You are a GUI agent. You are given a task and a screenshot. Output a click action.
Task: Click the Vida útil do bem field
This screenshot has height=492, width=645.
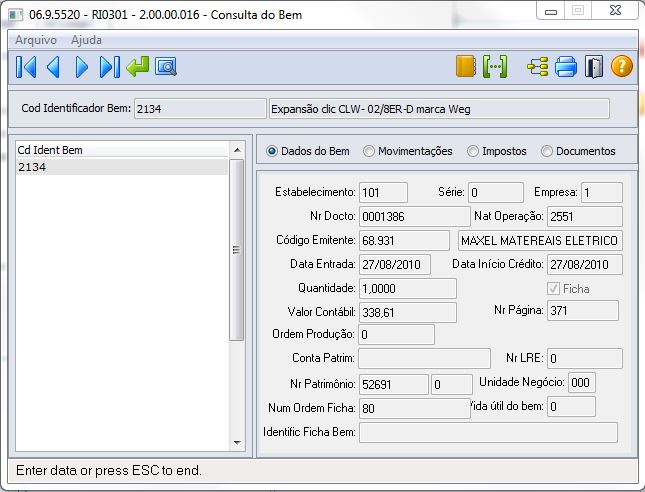[571, 406]
